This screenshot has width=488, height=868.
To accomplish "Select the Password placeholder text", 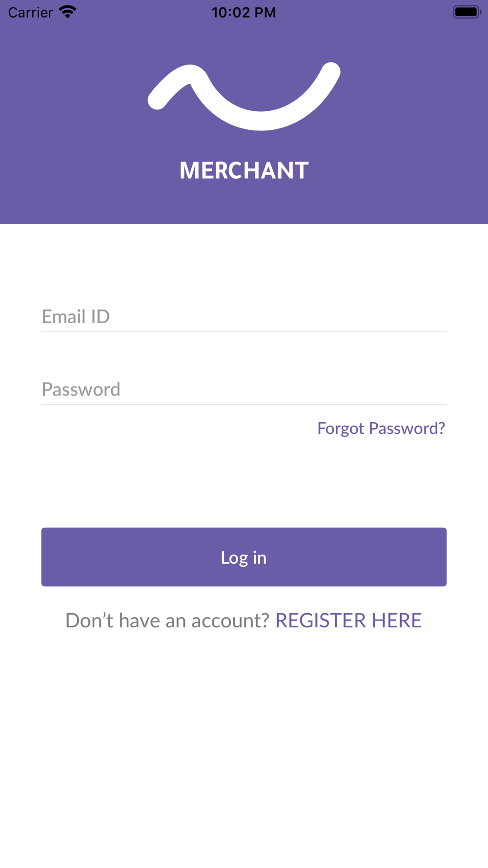I will pos(81,389).
